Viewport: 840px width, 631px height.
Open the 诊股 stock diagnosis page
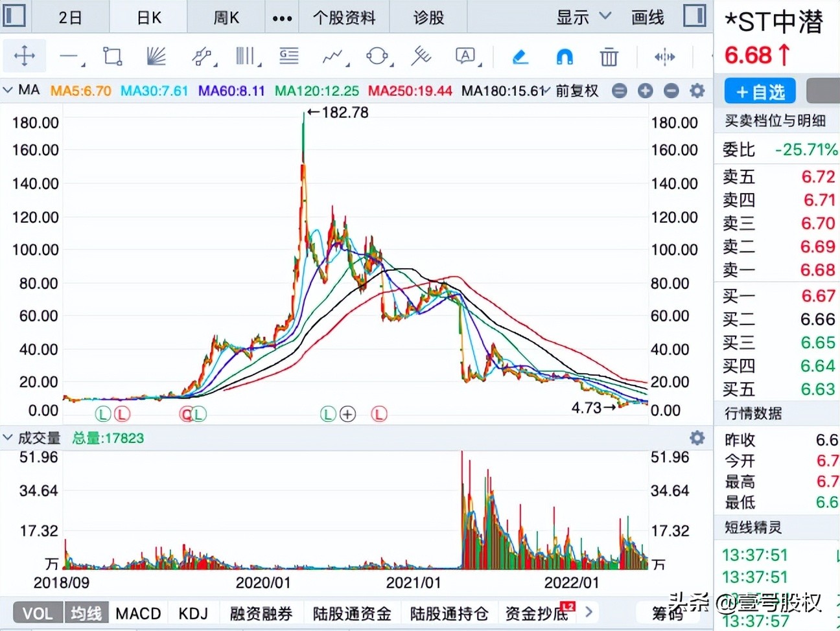[427, 17]
